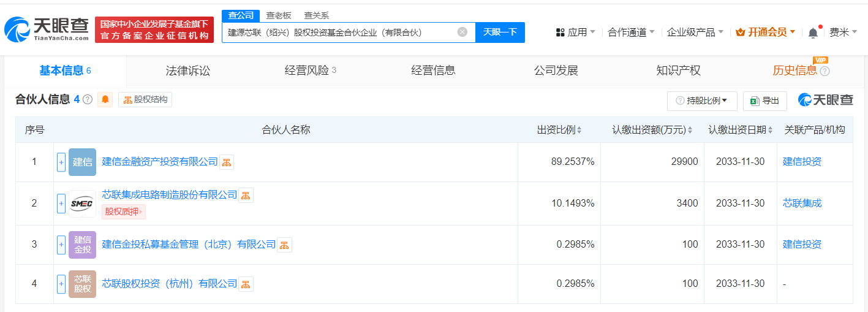
Task: Select the 查老板 search mode tab
Action: coord(279,15)
